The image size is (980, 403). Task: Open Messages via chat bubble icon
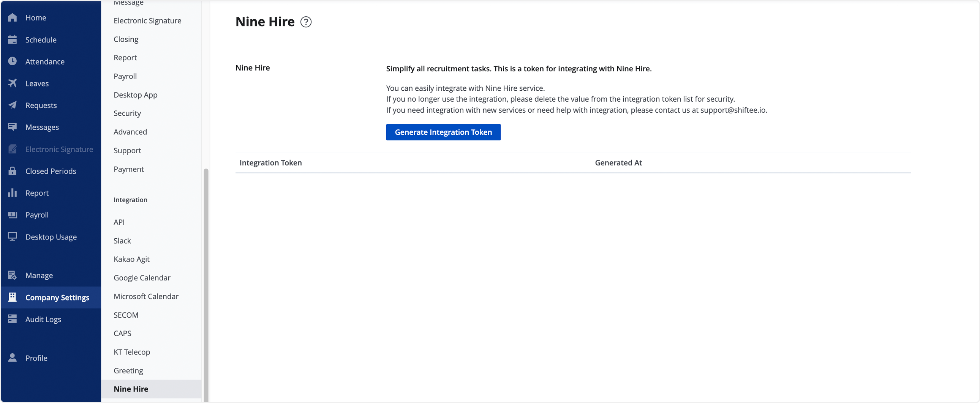(12, 127)
